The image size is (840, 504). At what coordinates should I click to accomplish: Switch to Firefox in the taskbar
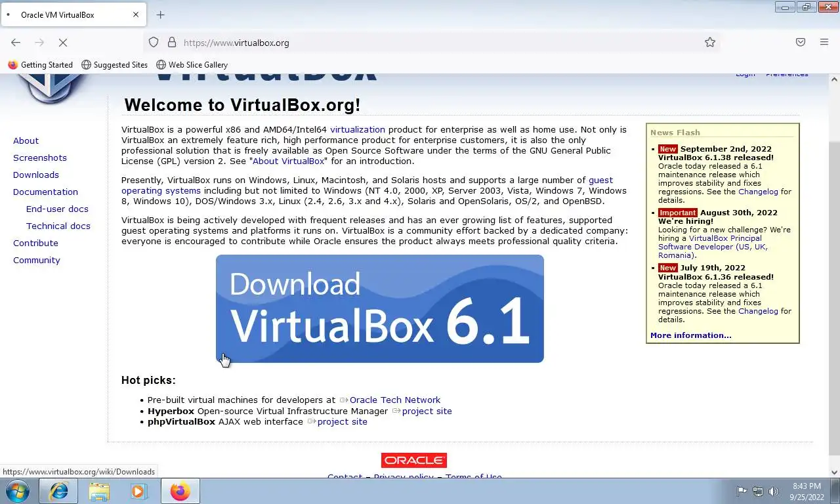[180, 491]
